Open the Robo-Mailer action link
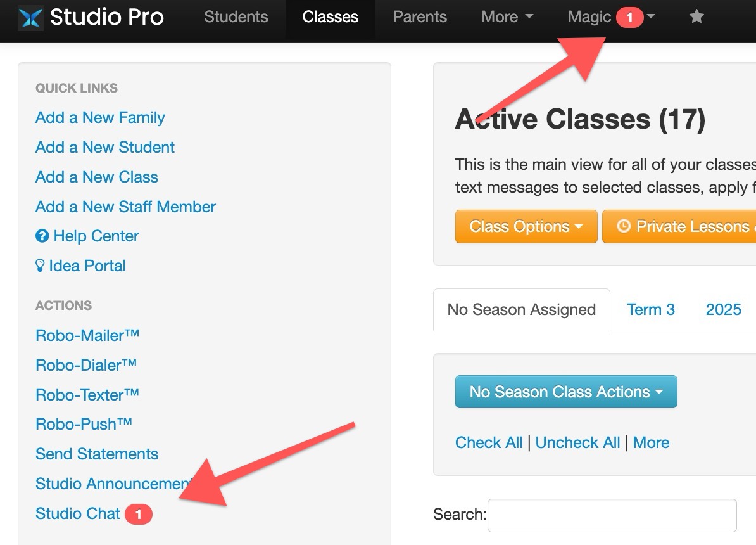Image resolution: width=756 pixels, height=545 pixels. (87, 335)
